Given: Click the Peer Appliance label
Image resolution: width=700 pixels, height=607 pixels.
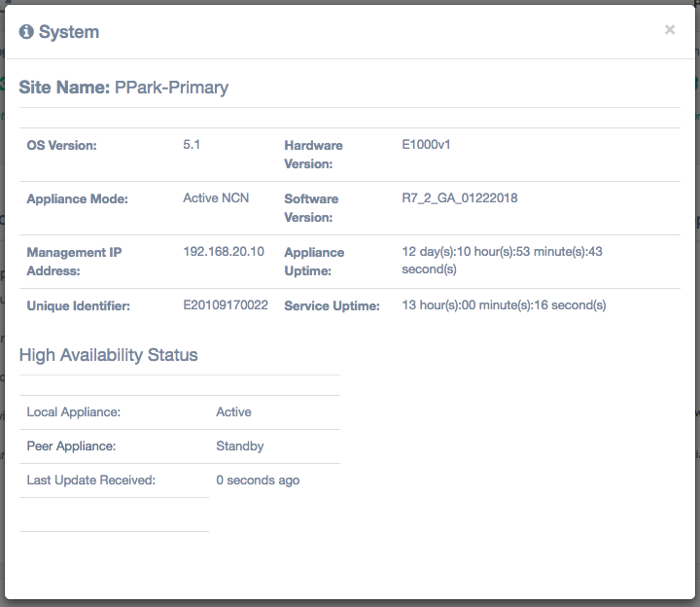Looking at the screenshot, I should (71, 446).
